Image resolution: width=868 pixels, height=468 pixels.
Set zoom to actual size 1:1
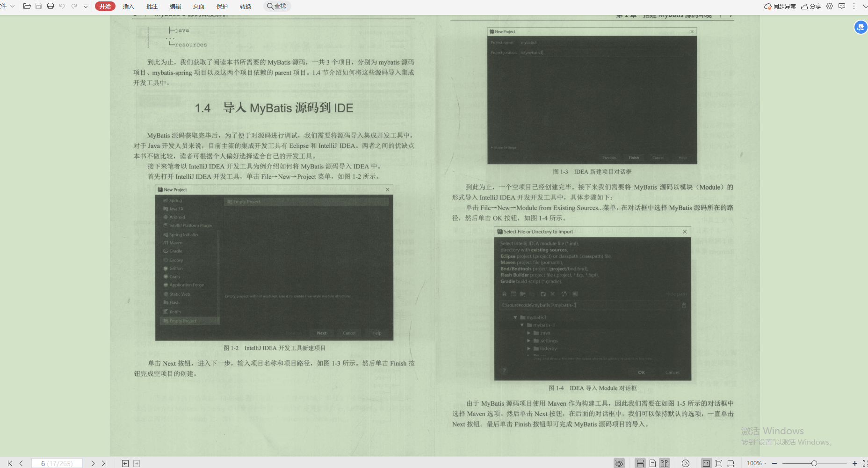706,463
